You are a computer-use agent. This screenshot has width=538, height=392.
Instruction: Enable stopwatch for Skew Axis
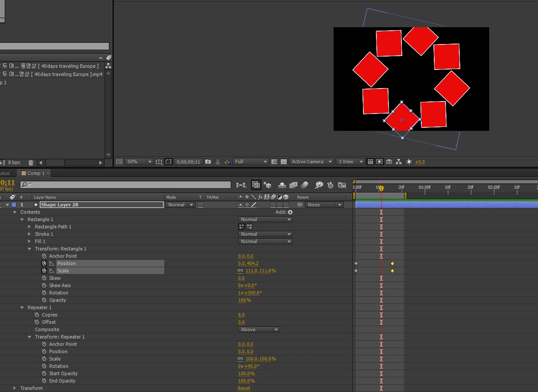(x=45, y=285)
